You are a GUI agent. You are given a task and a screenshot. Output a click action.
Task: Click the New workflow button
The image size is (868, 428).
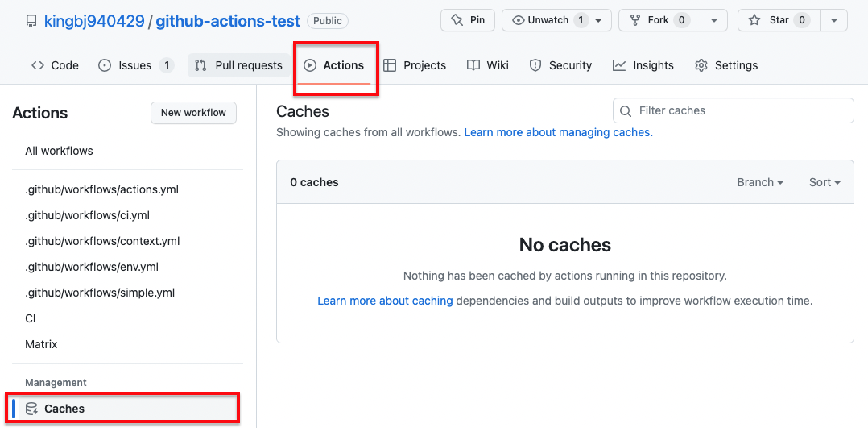[193, 113]
